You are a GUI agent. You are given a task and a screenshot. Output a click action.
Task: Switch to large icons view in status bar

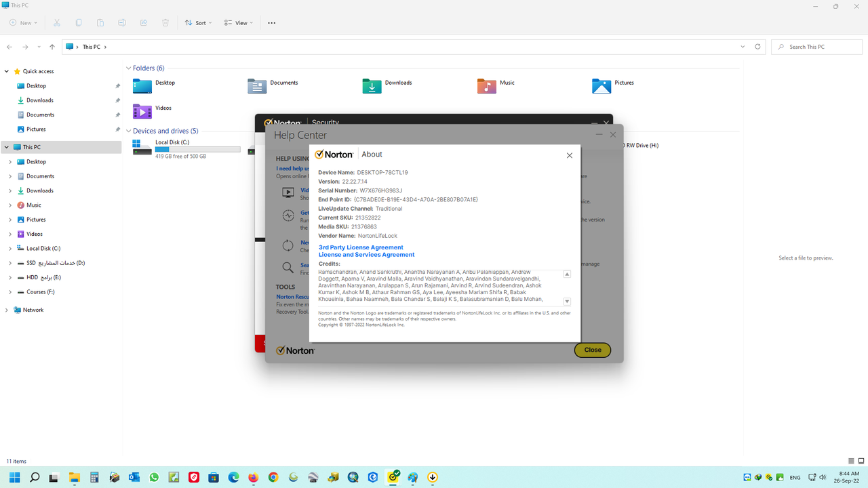[x=861, y=462]
